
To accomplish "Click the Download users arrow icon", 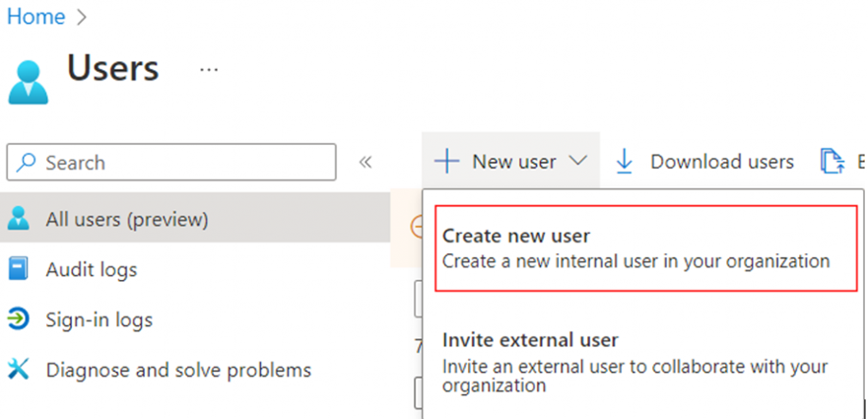I will 625,162.
